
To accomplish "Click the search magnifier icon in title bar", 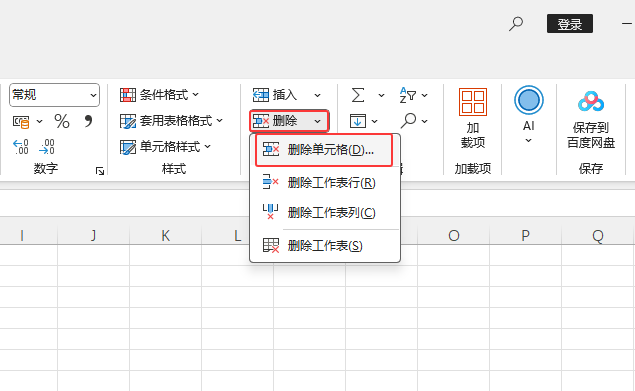I will (x=516, y=24).
